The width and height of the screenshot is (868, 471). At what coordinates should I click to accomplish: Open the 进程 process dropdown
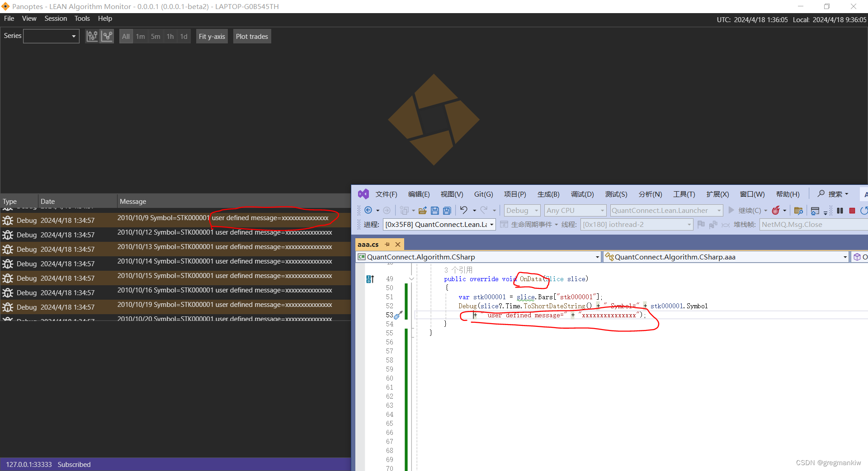click(439, 225)
